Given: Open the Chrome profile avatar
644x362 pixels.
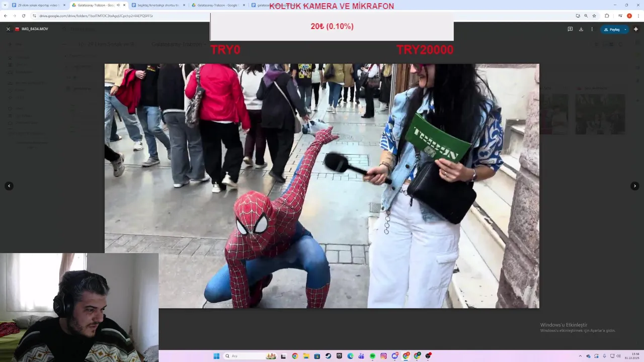Looking at the screenshot, I should (629, 16).
